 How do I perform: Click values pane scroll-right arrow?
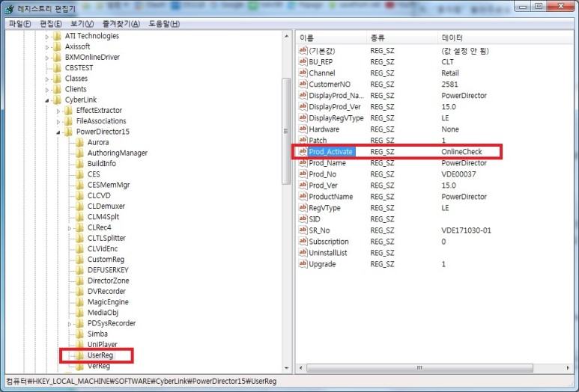(x=568, y=368)
